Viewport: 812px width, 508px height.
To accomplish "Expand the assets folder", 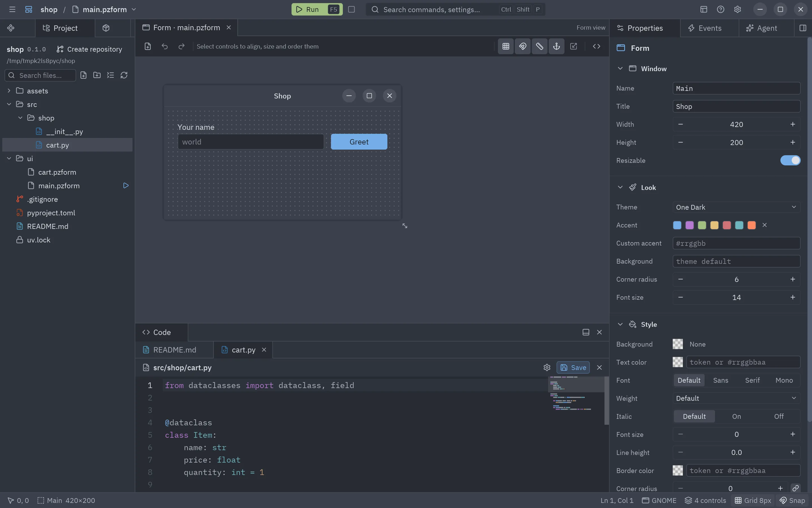I will tap(9, 91).
